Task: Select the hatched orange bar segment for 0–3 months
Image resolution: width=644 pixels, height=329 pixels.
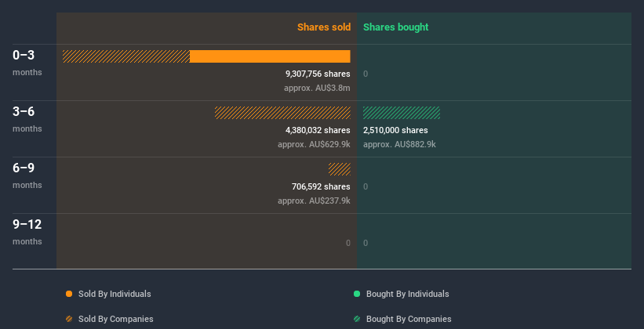Action: click(126, 56)
